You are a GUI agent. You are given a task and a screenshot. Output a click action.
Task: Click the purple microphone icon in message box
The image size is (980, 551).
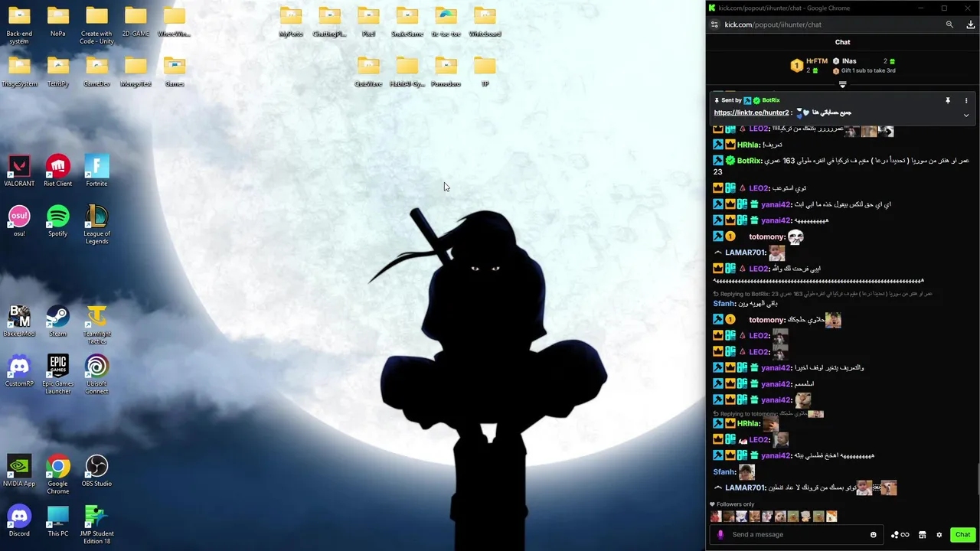[x=720, y=535]
